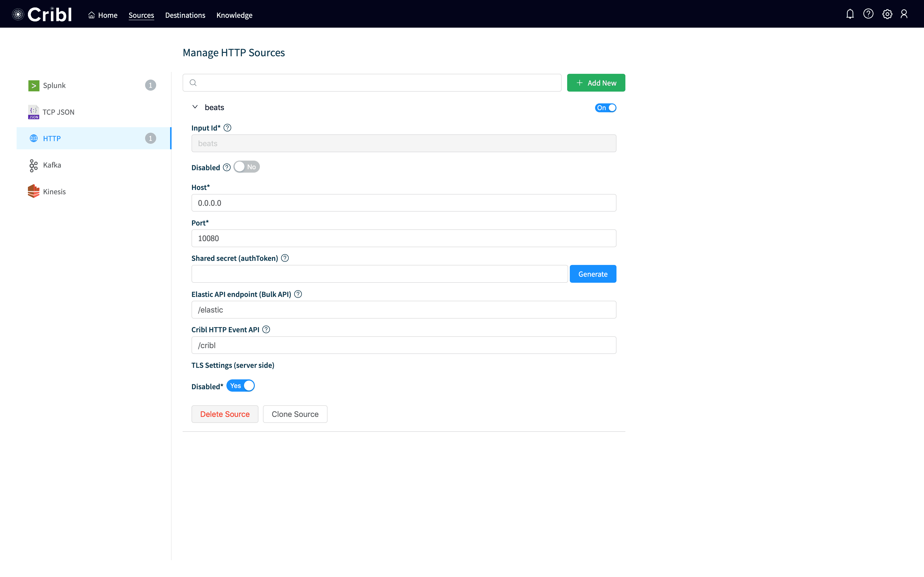The image size is (924, 577).
Task: Open the Knowledge menu
Action: click(x=234, y=15)
